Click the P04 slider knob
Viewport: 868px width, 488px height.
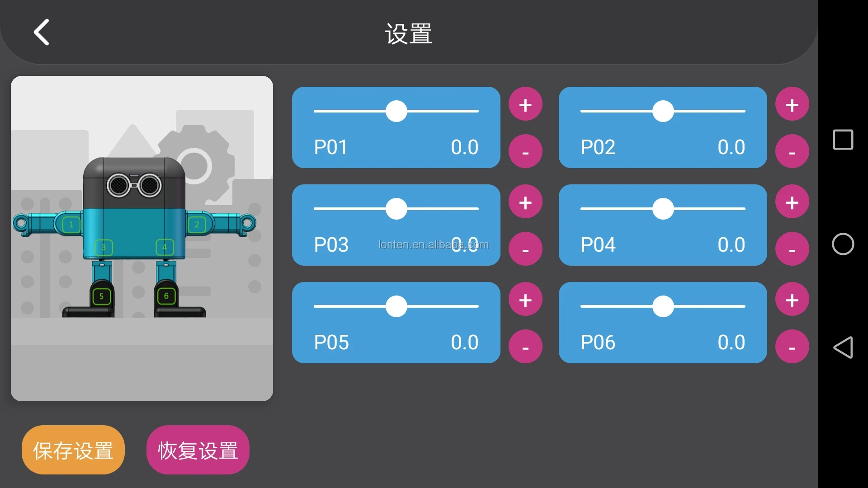(x=663, y=209)
